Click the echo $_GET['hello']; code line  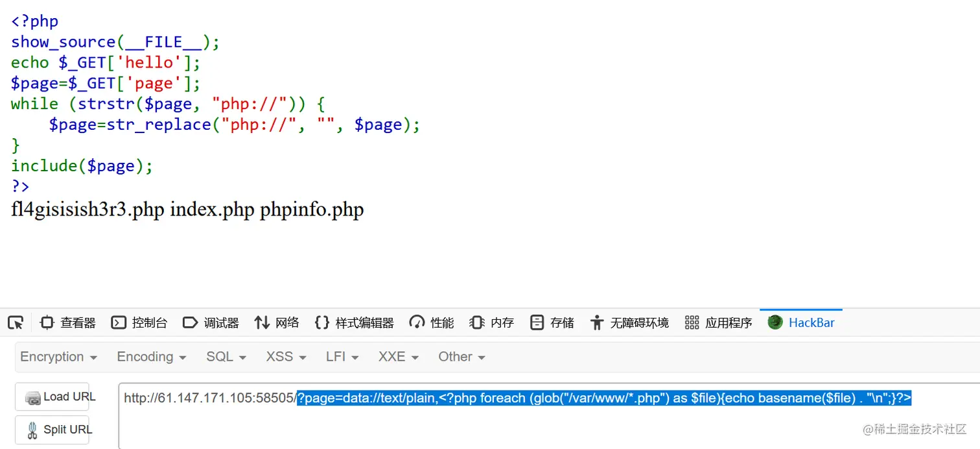pyautogui.click(x=106, y=63)
